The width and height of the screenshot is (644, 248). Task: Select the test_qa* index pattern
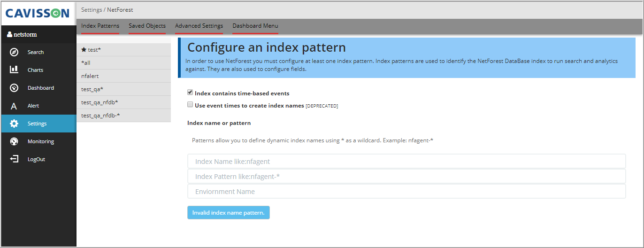[123, 89]
